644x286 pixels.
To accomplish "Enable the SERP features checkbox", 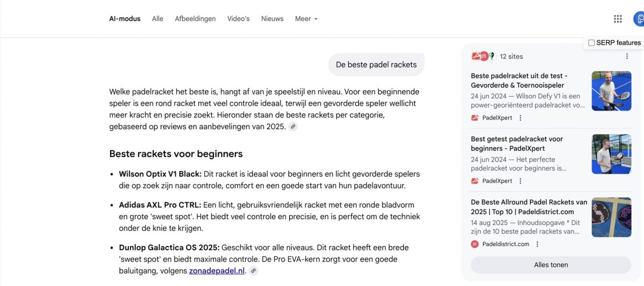I will 591,43.
